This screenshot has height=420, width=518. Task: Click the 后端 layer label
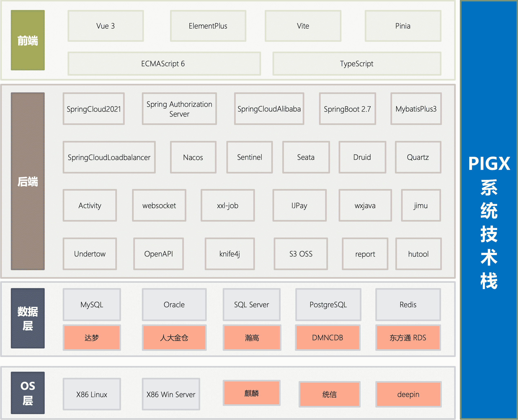point(28,181)
